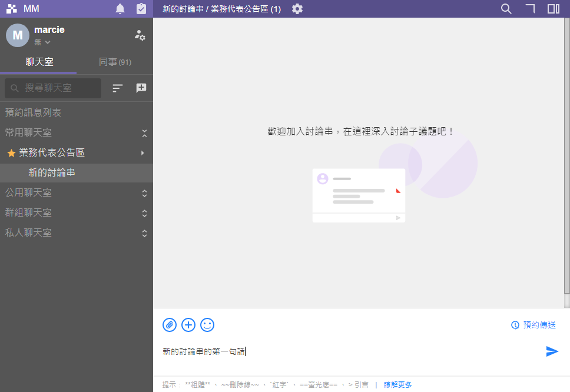570x392 pixels.
Task: Click the search magnifier in header
Action: point(506,9)
